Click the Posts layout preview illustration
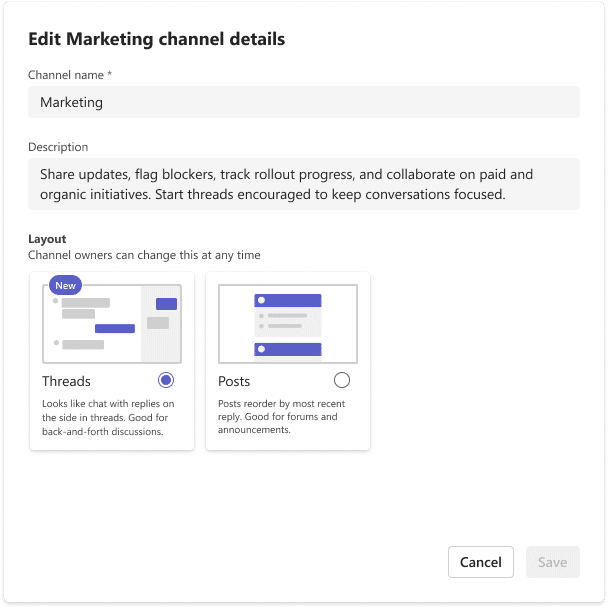Viewport: 608px width, 608px height. coord(288,324)
